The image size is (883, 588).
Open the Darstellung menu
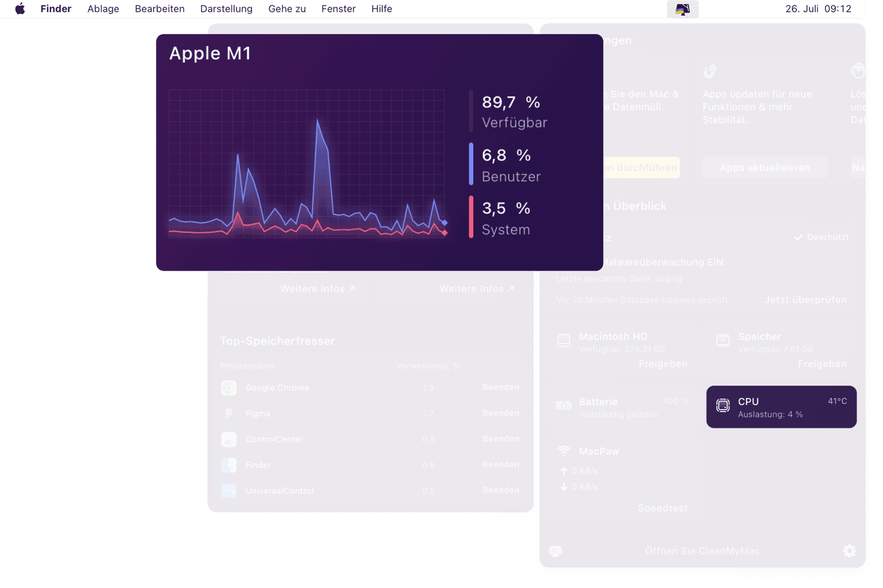pyautogui.click(x=226, y=8)
